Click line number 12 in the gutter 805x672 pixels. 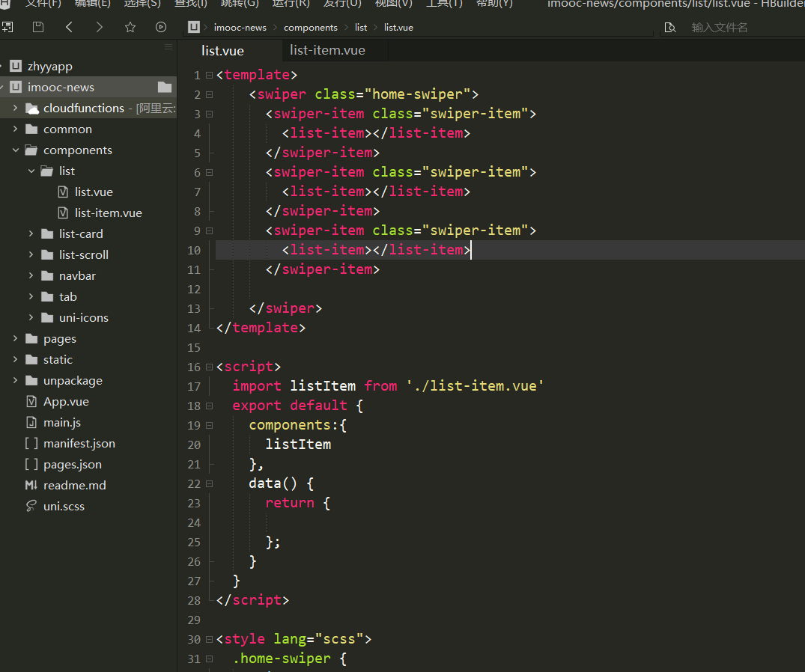point(194,290)
